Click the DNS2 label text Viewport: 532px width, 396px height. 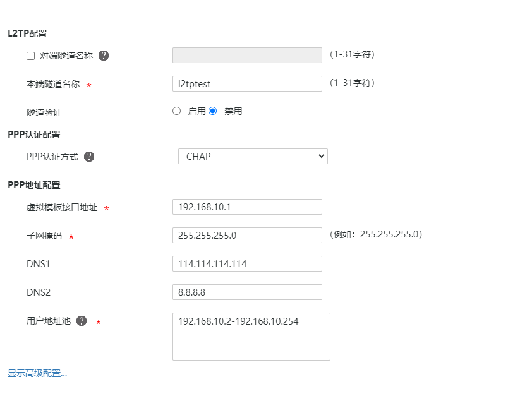click(x=38, y=292)
